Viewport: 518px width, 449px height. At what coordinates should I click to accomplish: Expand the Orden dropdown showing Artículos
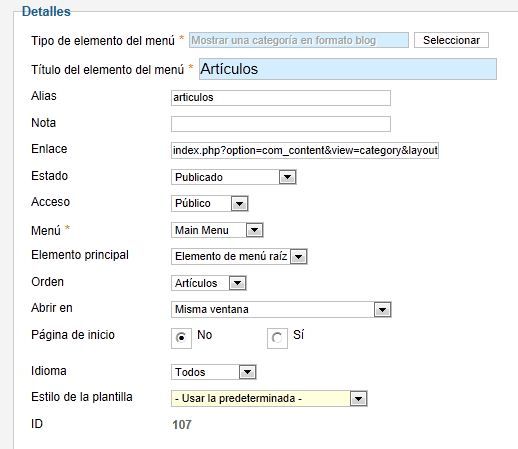tap(209, 283)
